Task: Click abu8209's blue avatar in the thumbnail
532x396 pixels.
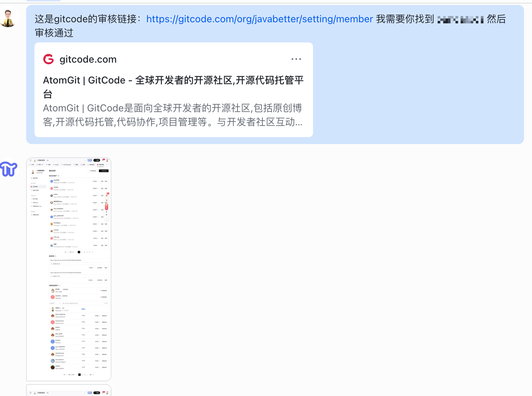Action: pyautogui.click(x=52, y=181)
